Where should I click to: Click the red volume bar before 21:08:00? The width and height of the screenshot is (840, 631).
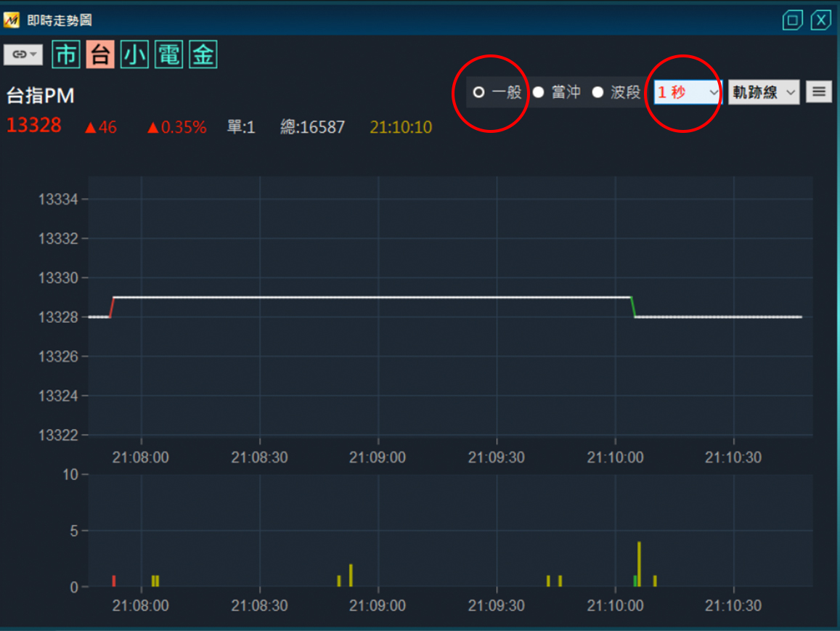point(114,581)
